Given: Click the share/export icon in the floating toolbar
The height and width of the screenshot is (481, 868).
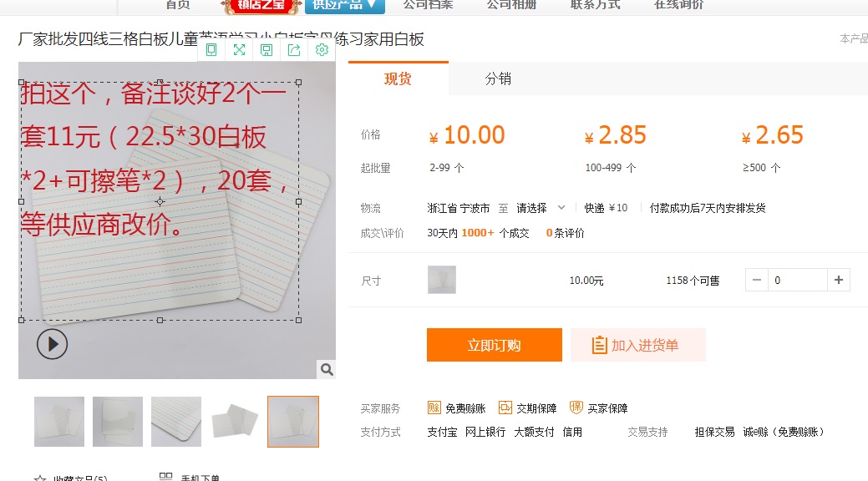Looking at the screenshot, I should point(294,50).
